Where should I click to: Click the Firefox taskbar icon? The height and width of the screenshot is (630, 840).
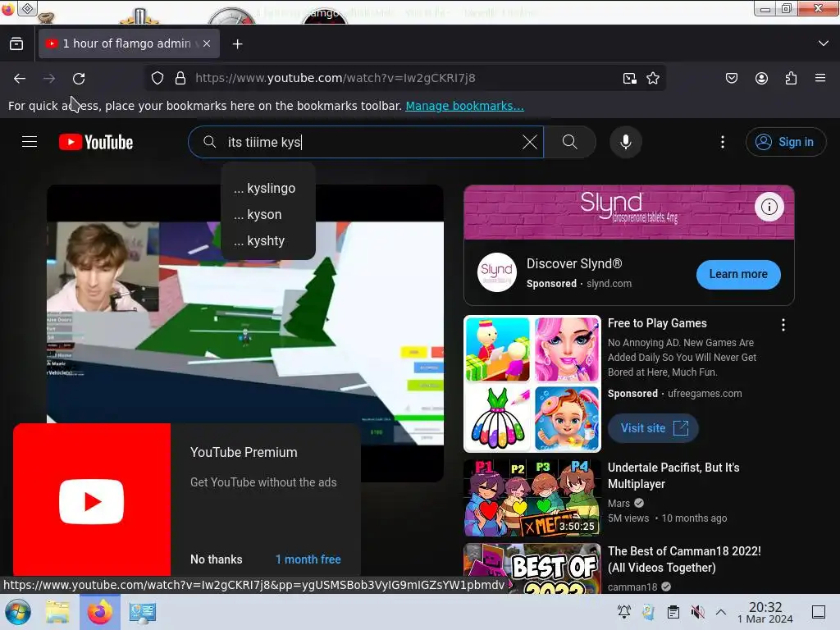pos(100,612)
